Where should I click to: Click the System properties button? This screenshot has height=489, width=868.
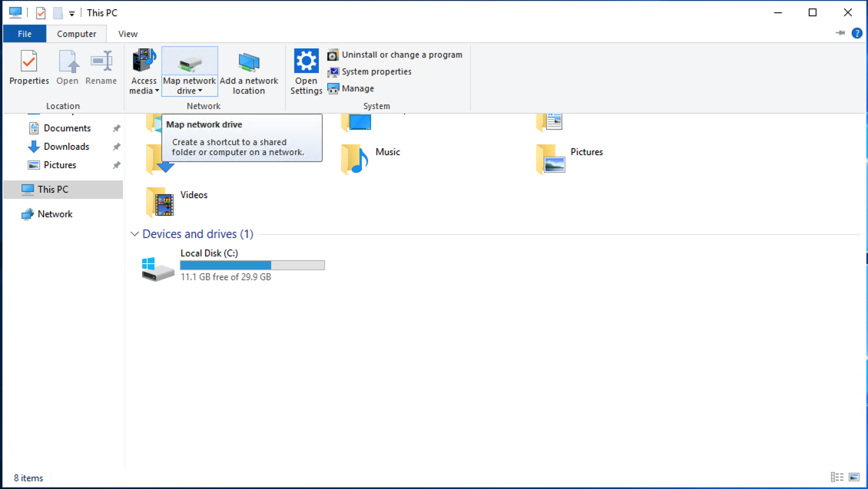pyautogui.click(x=376, y=71)
